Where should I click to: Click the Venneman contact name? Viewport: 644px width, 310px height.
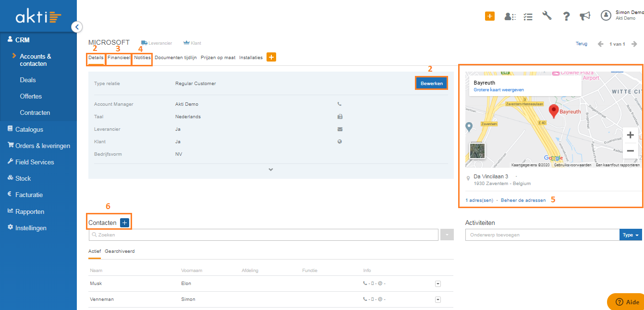[x=101, y=299]
